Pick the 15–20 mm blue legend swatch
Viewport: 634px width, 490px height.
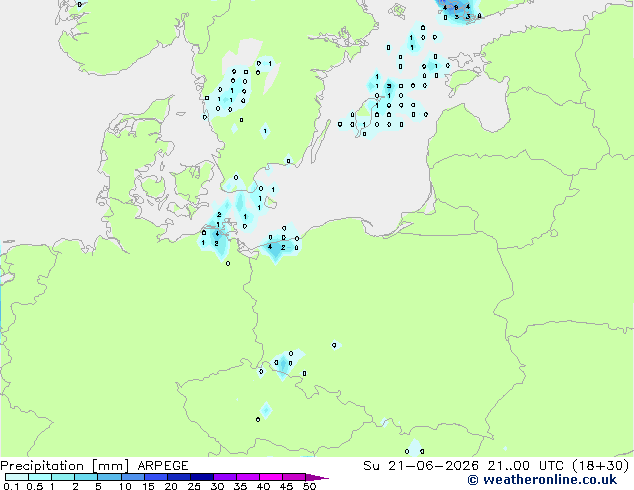tap(156, 477)
